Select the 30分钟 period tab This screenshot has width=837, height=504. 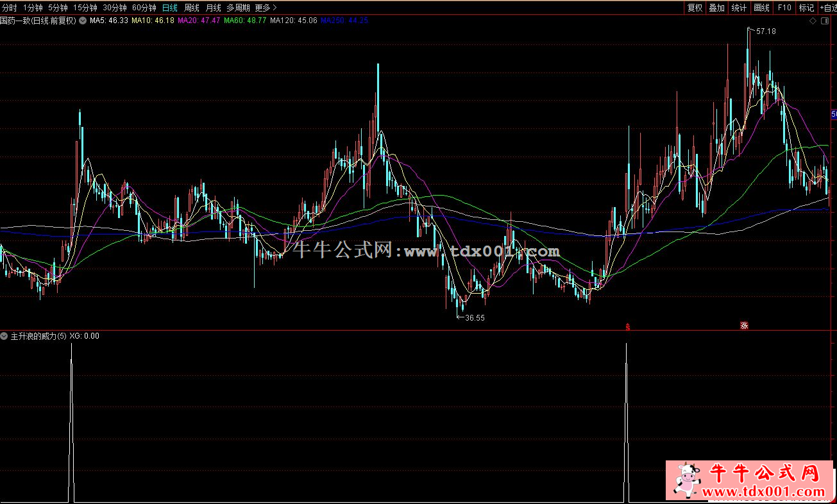115,8
